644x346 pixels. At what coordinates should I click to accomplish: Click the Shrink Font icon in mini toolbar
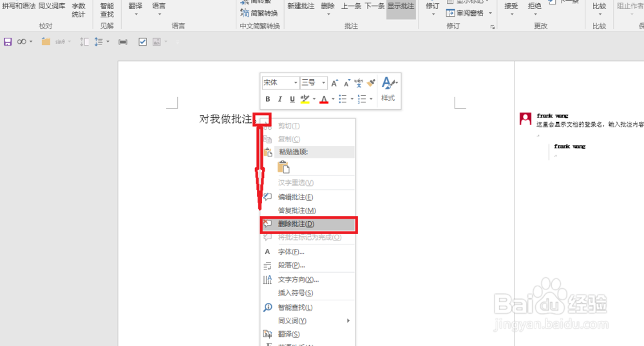coord(347,83)
